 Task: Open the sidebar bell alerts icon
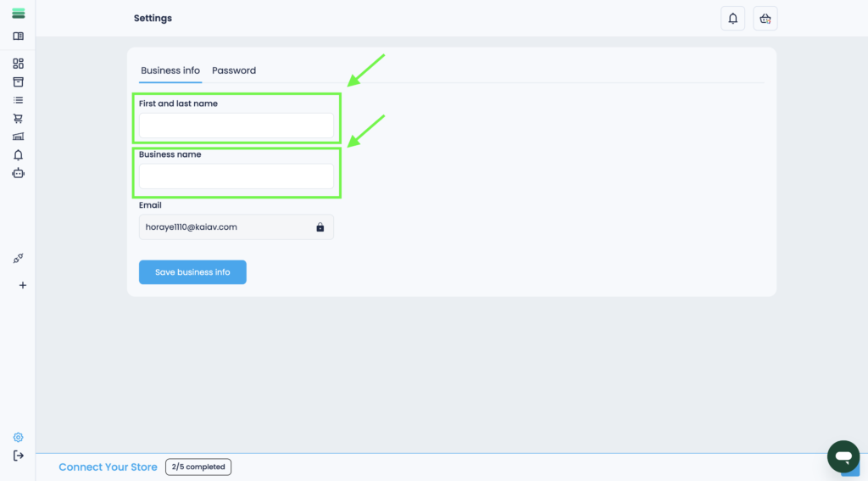point(18,155)
